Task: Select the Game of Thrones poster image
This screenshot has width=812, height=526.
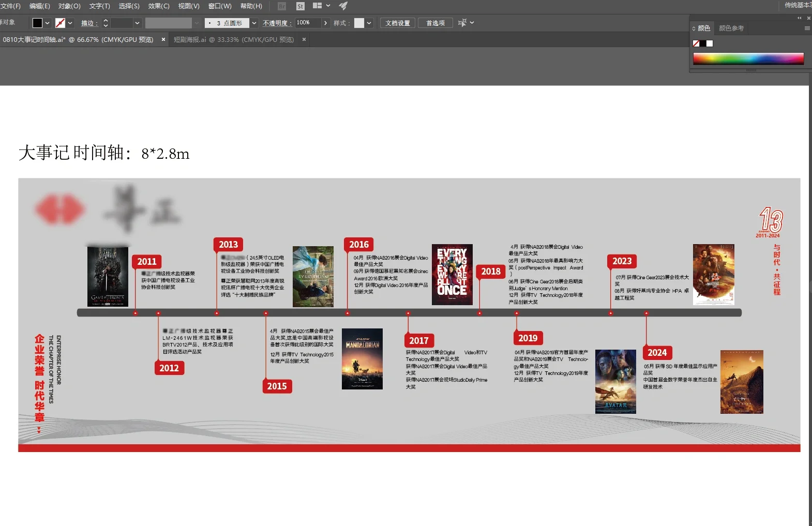Action: point(108,277)
